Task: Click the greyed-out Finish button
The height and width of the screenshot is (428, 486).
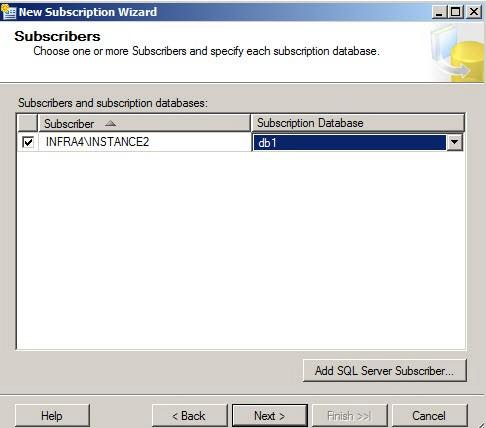Action: [x=349, y=416]
